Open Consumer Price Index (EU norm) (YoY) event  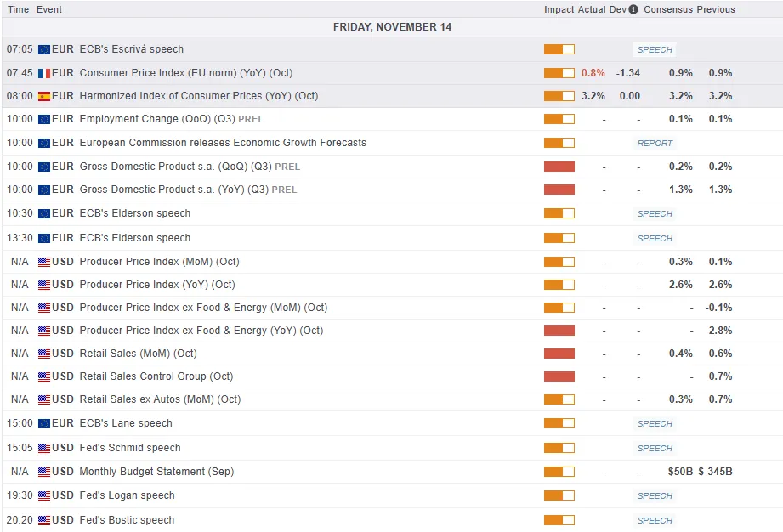point(186,73)
